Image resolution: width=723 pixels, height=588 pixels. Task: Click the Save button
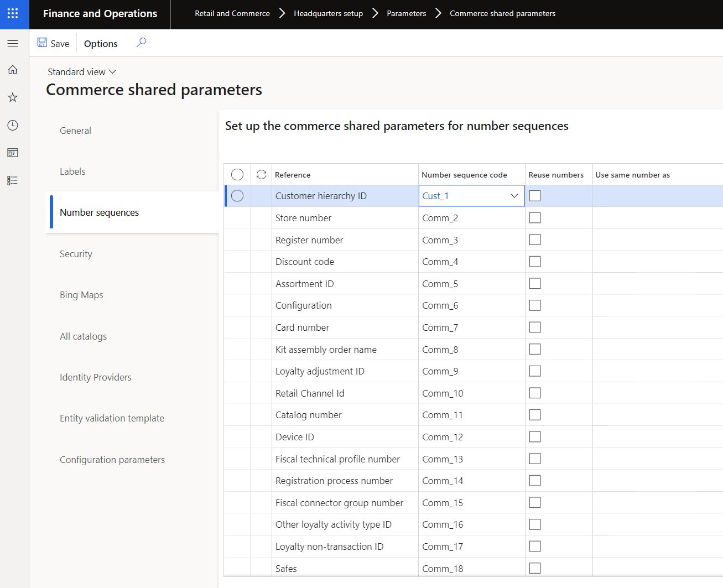click(54, 43)
